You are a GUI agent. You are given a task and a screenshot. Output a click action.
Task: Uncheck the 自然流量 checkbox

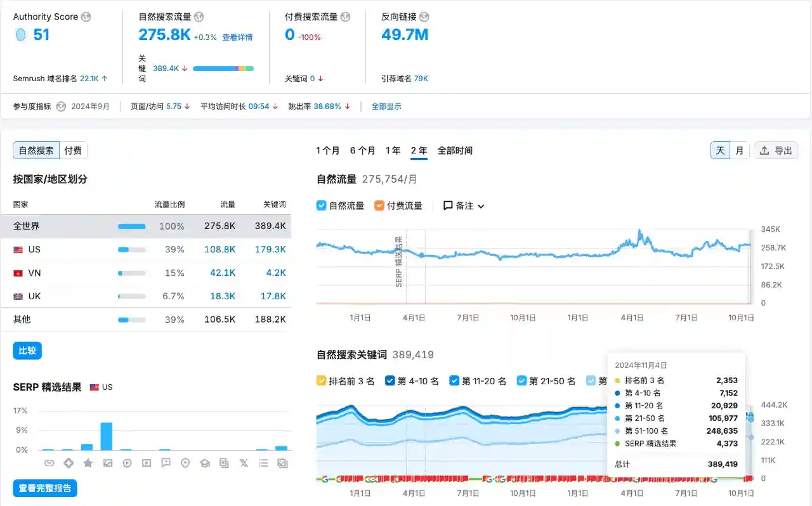[322, 205]
